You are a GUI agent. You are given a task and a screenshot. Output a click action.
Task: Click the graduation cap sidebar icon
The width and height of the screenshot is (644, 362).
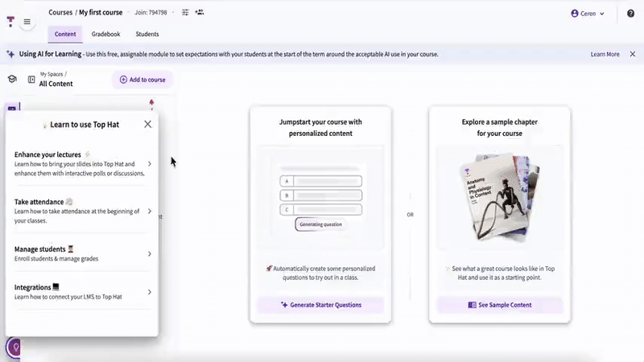(12, 79)
